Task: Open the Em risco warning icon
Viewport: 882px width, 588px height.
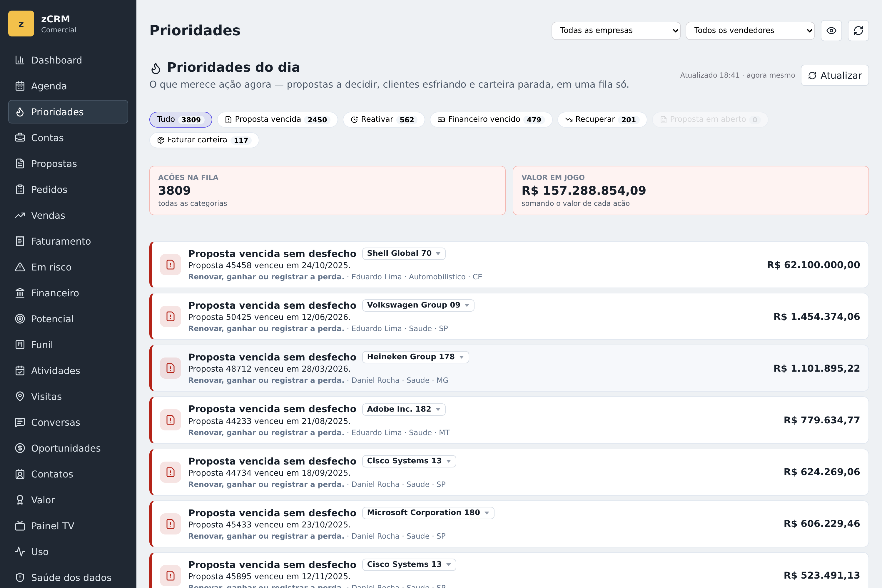Action: [x=20, y=267]
